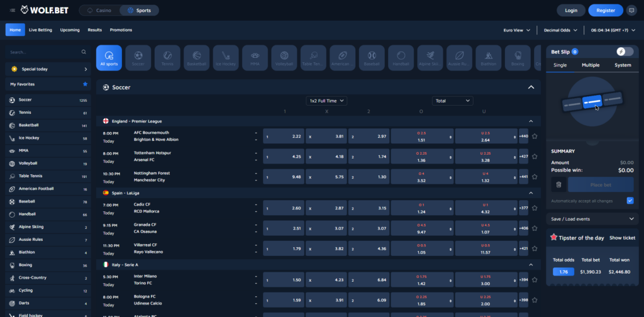The height and width of the screenshot is (317, 644).
Task: Open the Euro View dropdown
Action: (x=517, y=30)
